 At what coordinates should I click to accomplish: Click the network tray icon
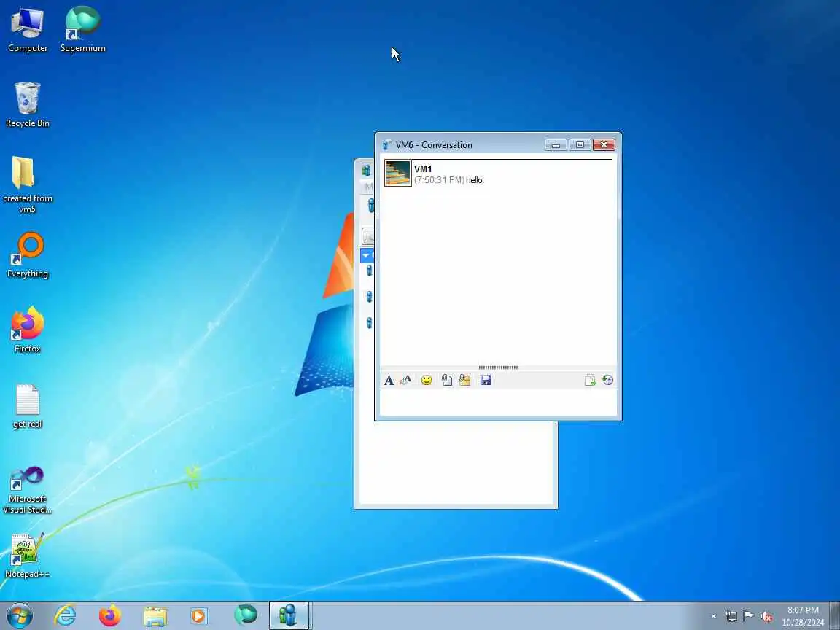[x=731, y=617]
